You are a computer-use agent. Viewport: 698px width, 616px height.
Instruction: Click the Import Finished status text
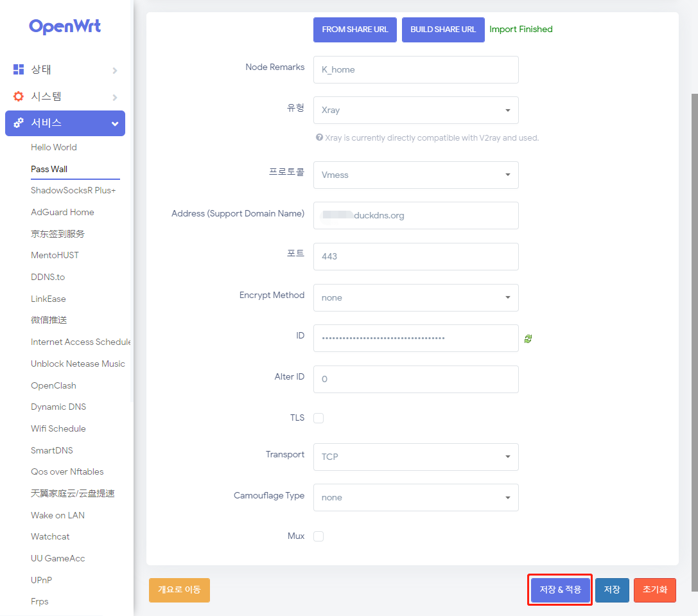(521, 30)
